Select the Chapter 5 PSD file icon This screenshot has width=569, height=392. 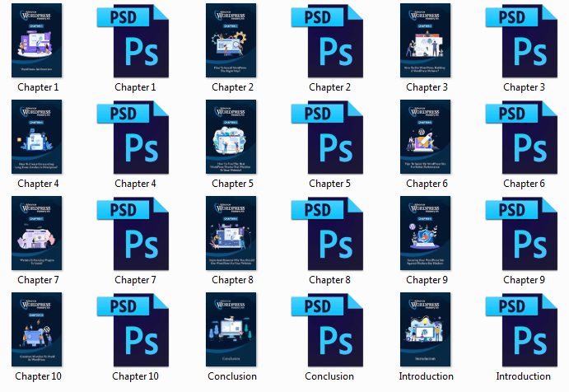pyautogui.click(x=328, y=138)
